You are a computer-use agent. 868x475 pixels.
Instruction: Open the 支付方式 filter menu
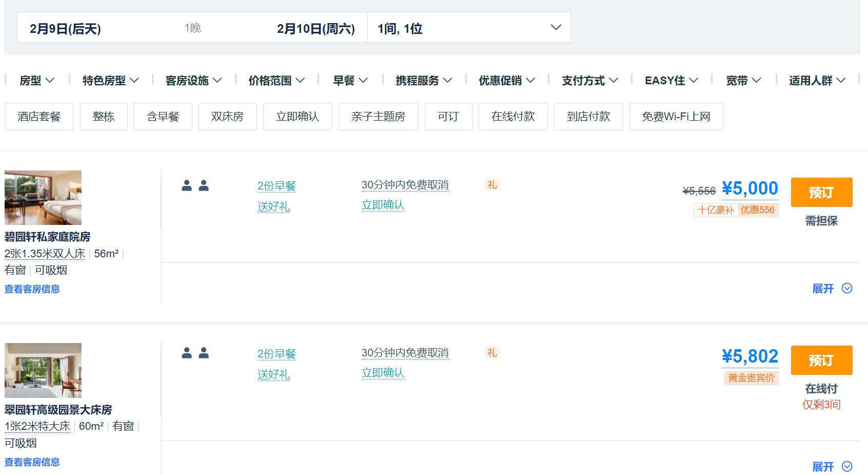tap(590, 81)
